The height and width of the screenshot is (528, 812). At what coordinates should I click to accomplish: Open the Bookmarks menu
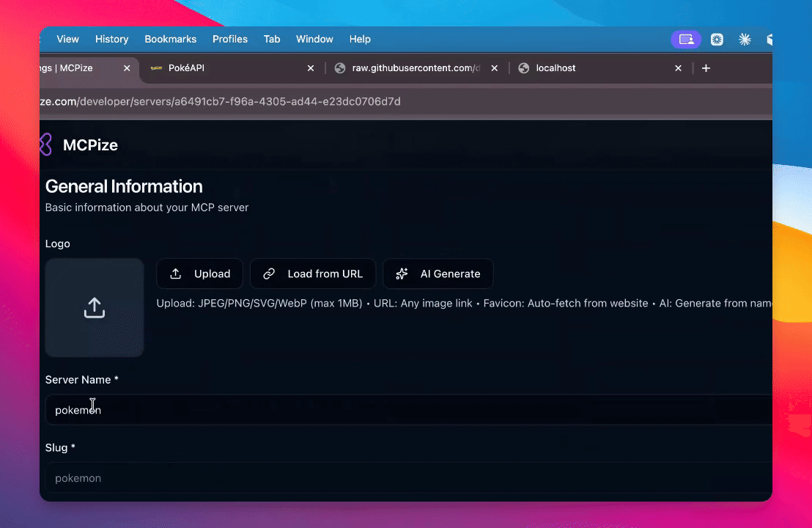point(170,40)
